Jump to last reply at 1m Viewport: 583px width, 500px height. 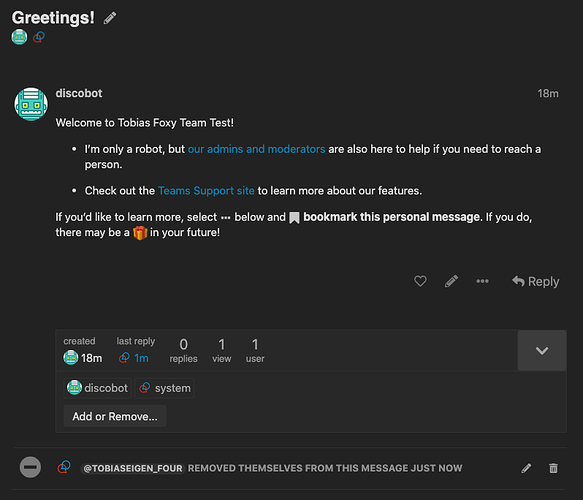tap(141, 358)
